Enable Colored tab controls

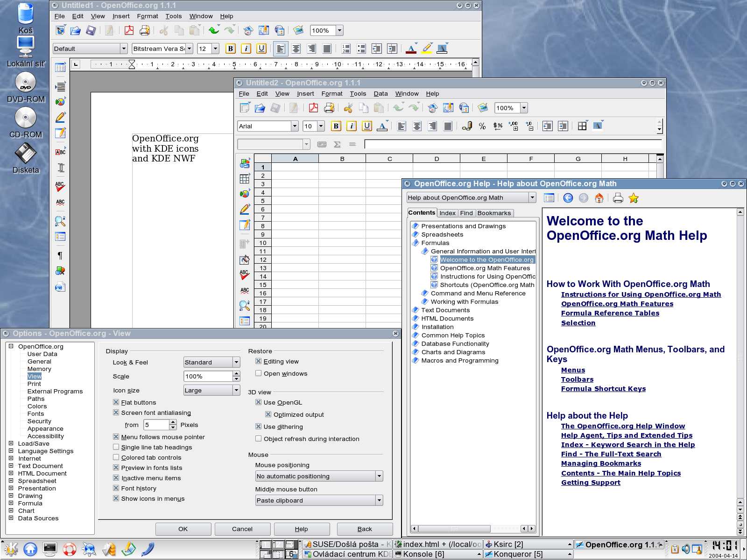coord(116,457)
